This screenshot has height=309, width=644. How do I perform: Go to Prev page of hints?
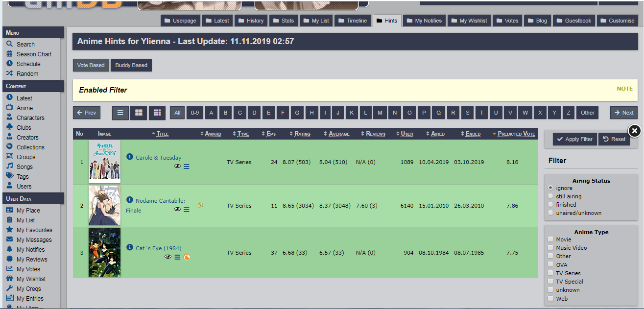pos(87,113)
